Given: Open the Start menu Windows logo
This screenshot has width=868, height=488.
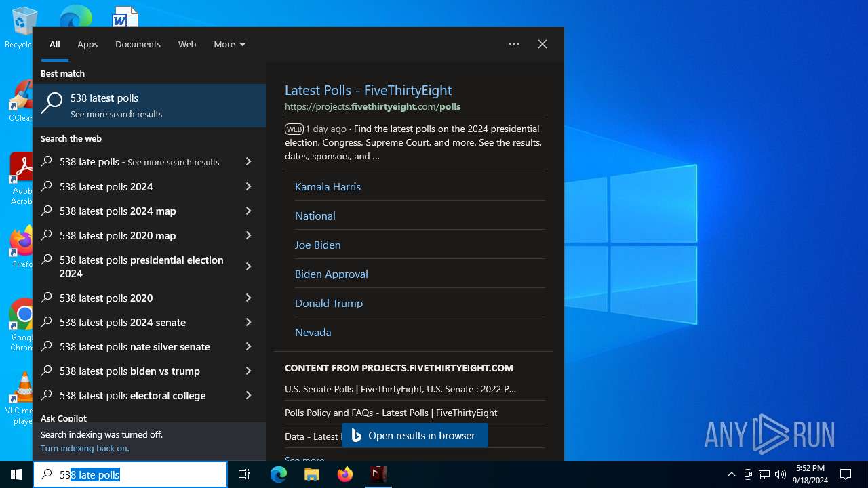Looking at the screenshot, I should click(16, 474).
